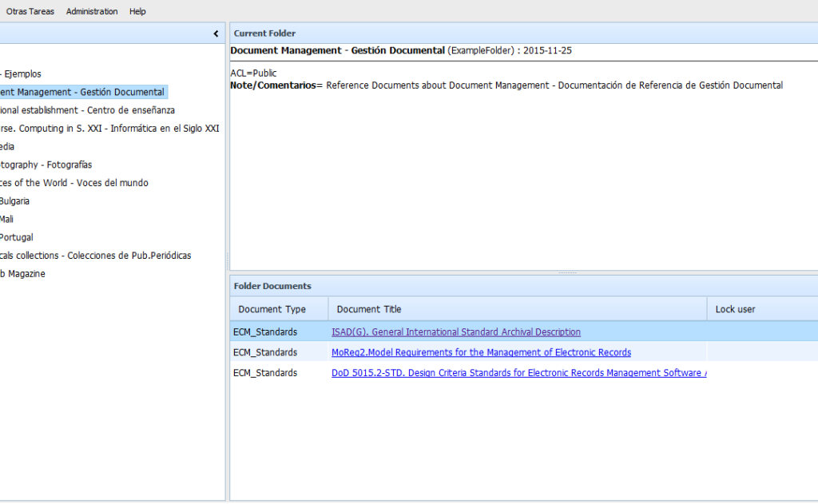
Task: Select Informática en el Siglo XXI folder
Action: coord(109,129)
